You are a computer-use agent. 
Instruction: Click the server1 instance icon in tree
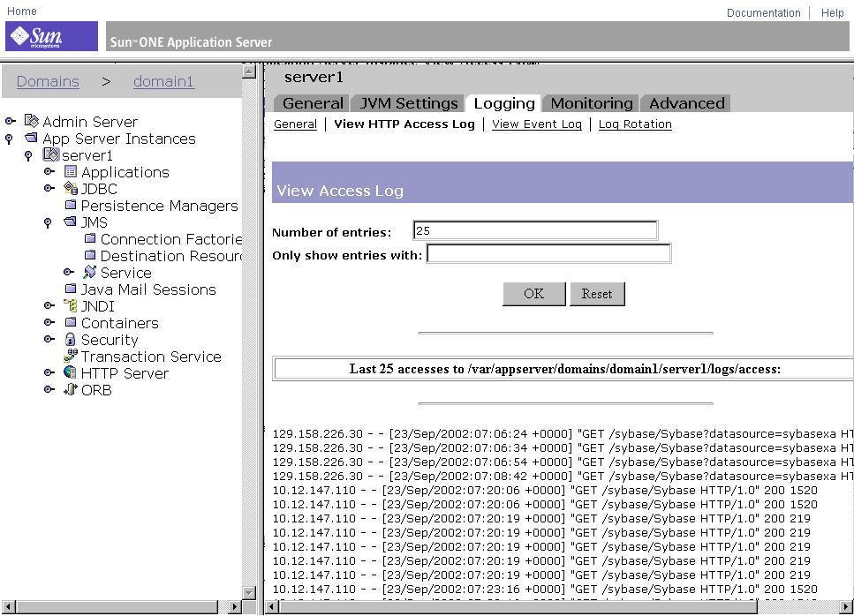51,154
